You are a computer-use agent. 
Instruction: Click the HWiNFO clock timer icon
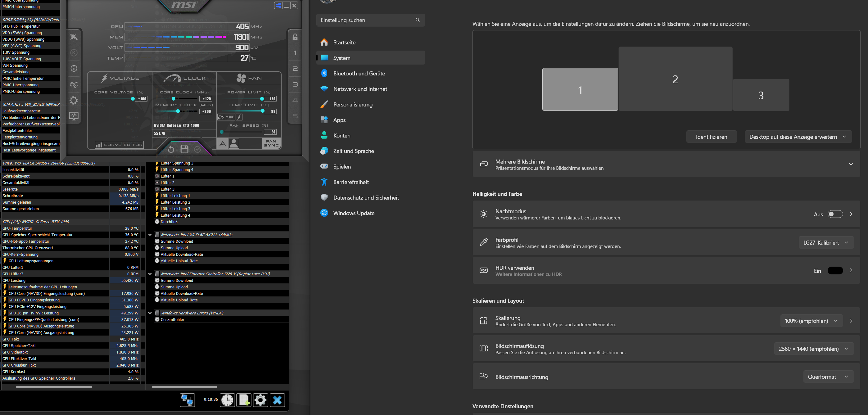[227, 400]
